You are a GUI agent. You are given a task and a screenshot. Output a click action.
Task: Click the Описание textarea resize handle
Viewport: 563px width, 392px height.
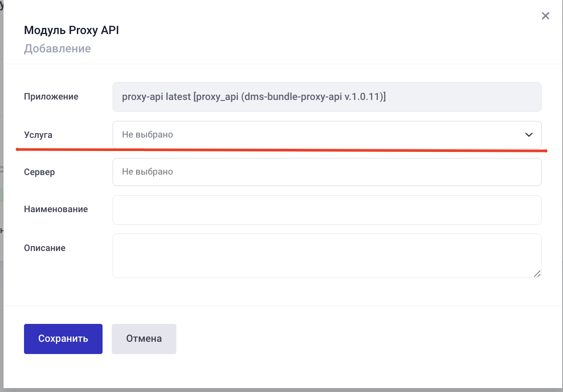tap(537, 274)
